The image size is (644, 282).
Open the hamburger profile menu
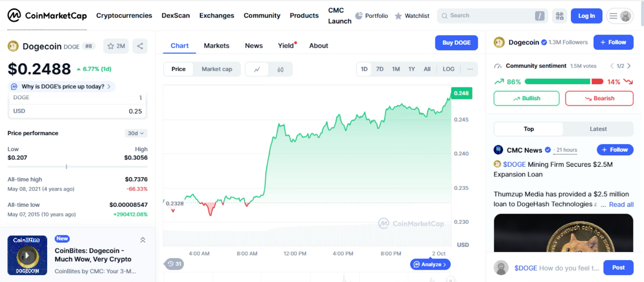pyautogui.click(x=619, y=16)
